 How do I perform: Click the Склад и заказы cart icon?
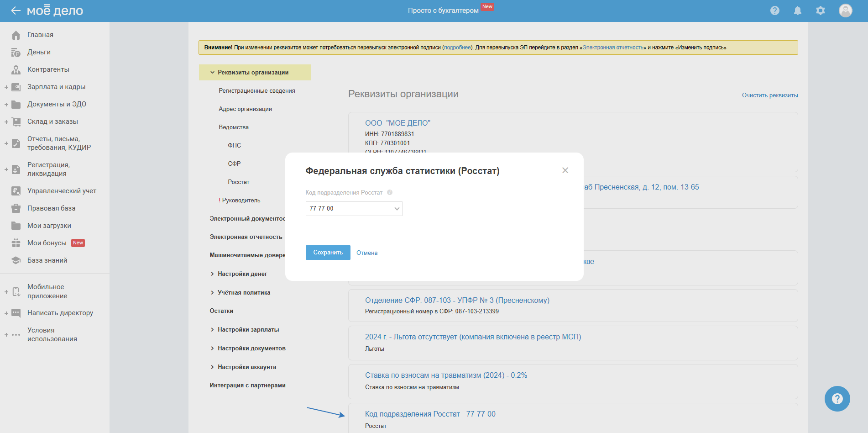click(x=16, y=122)
